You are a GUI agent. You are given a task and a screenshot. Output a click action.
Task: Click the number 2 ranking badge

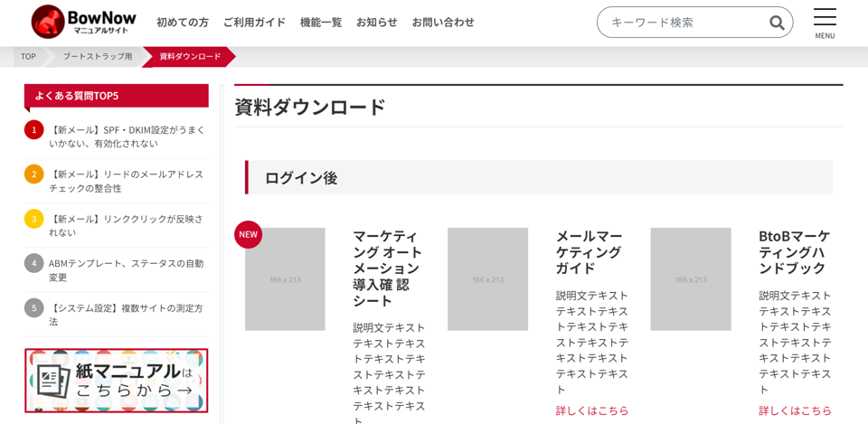click(x=33, y=174)
